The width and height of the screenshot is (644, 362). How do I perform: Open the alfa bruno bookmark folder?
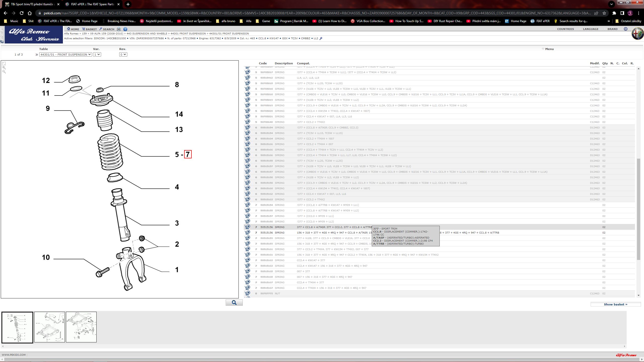225,21
